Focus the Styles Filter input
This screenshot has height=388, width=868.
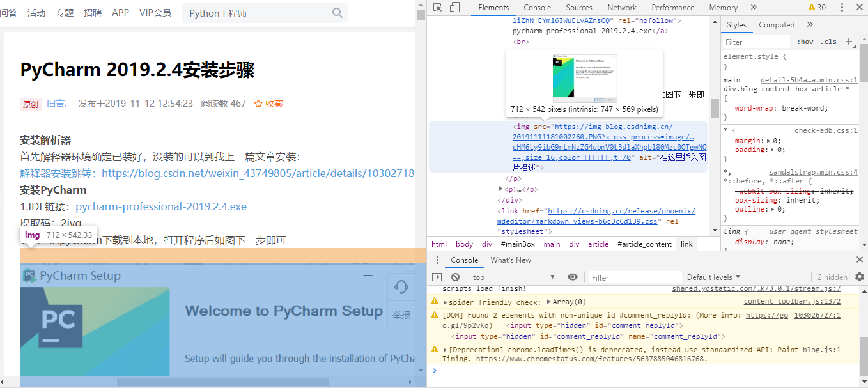click(x=756, y=42)
